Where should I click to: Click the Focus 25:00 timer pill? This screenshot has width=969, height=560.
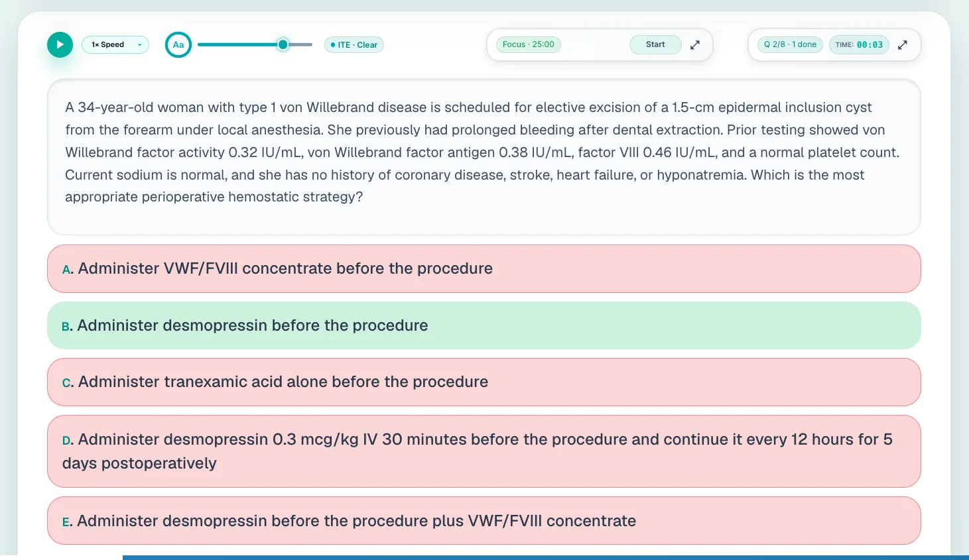point(529,44)
